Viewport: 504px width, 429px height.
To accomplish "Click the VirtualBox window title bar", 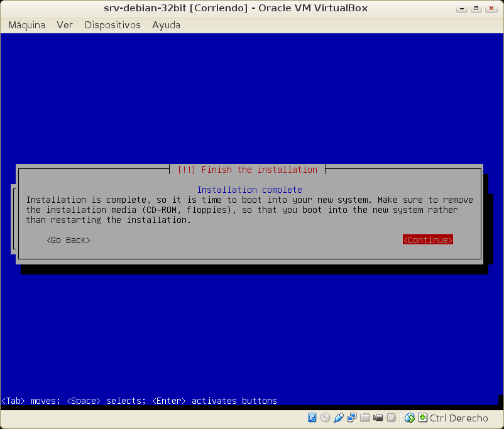I will tap(236, 8).
